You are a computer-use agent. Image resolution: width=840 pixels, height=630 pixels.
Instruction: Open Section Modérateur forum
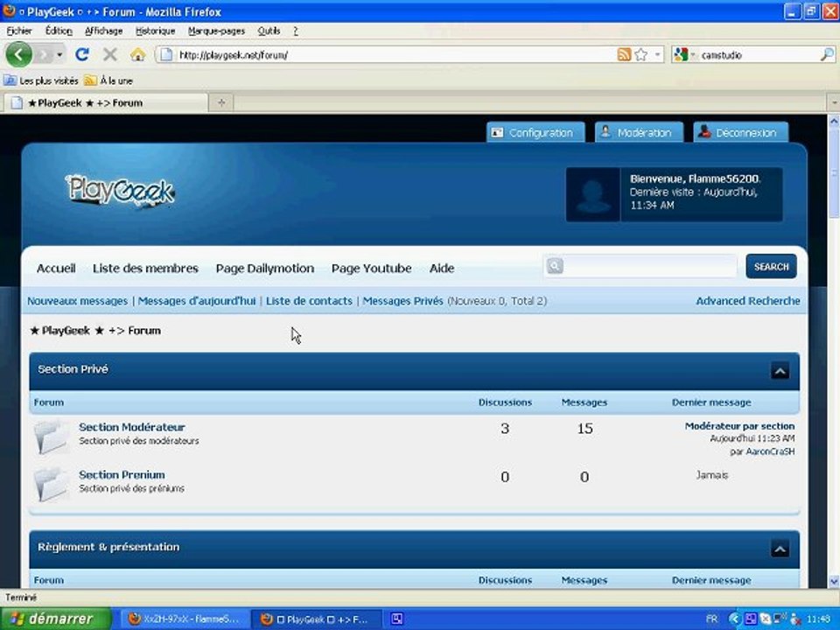click(x=132, y=427)
